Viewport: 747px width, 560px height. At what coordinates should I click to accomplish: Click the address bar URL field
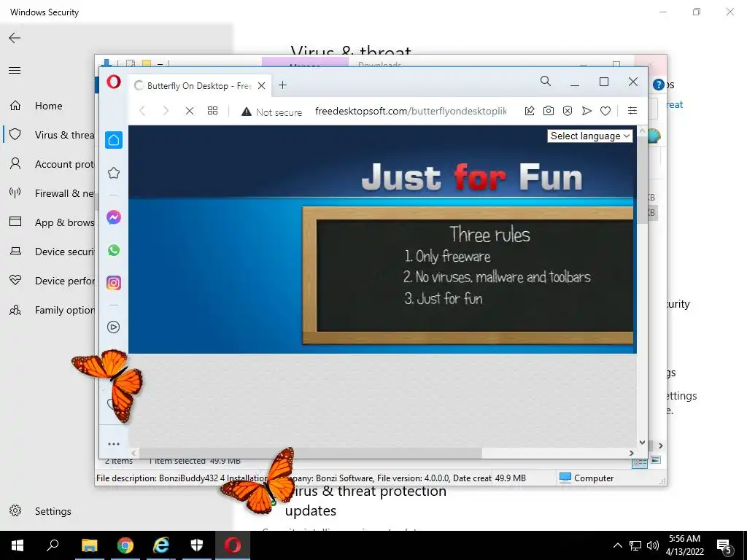(410, 112)
